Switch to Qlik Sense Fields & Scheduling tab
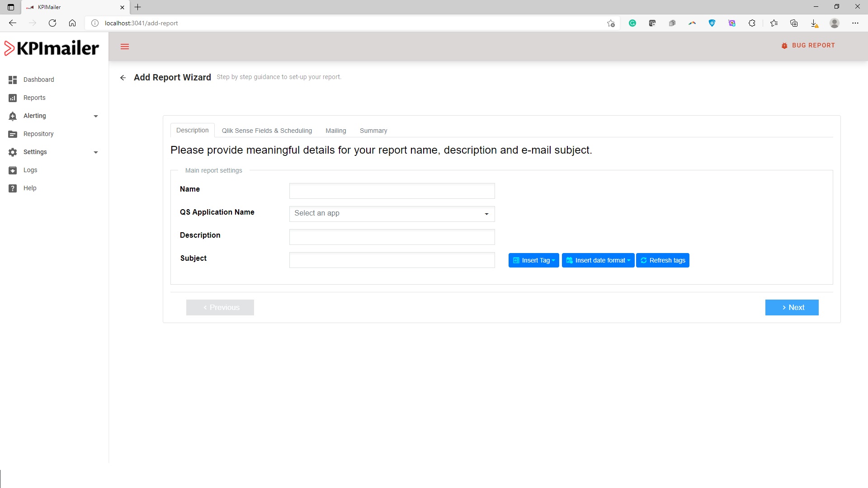The image size is (868, 488). tap(267, 131)
